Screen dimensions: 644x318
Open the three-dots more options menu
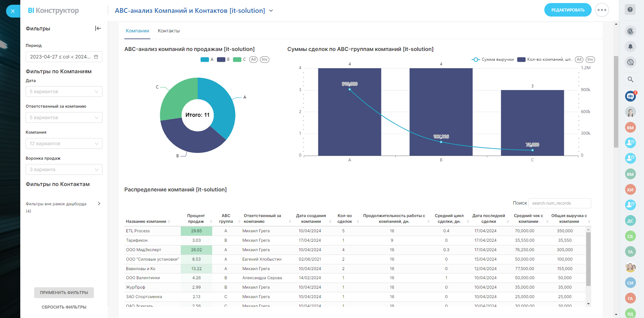pos(602,10)
